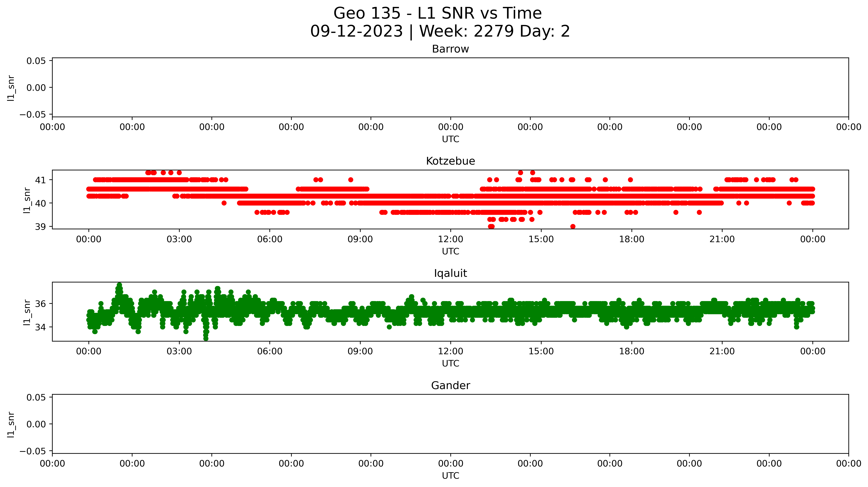The image size is (868, 487).
Task: Click the 03:00 tick label under Kotzebue
Action: 179,239
